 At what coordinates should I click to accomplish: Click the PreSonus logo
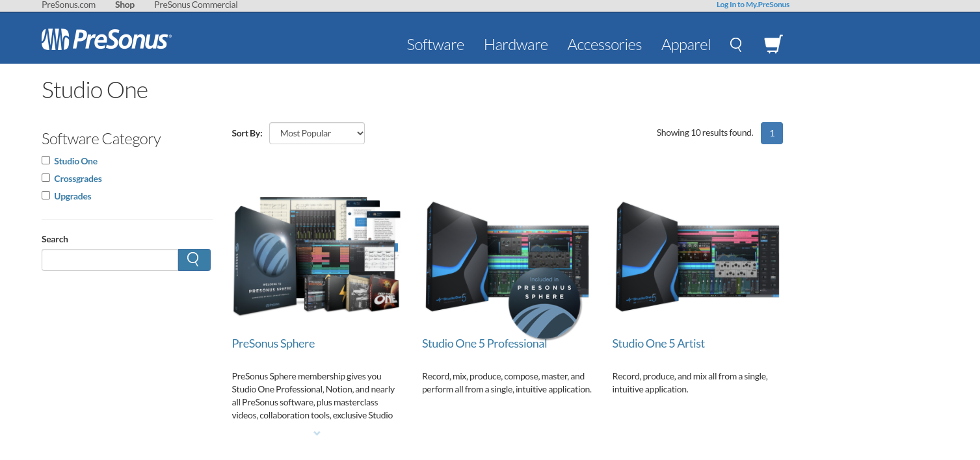click(106, 40)
